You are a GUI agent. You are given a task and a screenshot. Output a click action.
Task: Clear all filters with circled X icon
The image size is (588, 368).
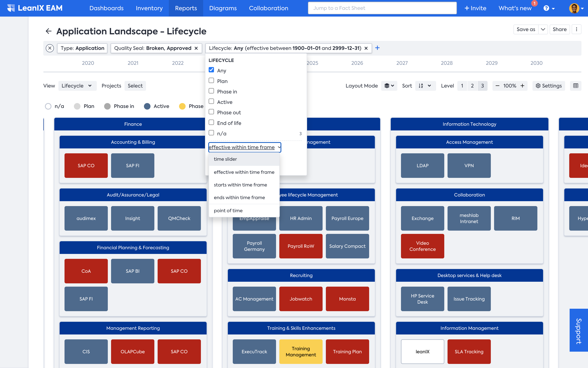(x=50, y=48)
